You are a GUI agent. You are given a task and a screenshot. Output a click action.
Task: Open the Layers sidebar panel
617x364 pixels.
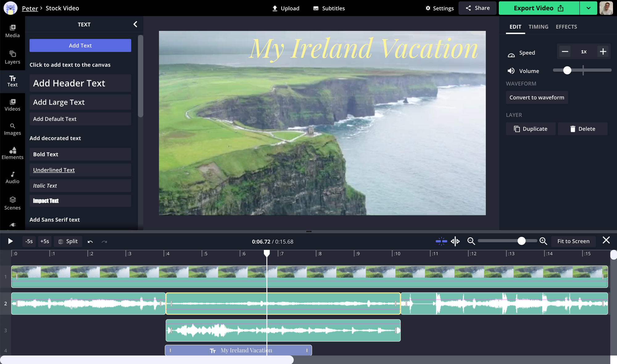[12, 57]
